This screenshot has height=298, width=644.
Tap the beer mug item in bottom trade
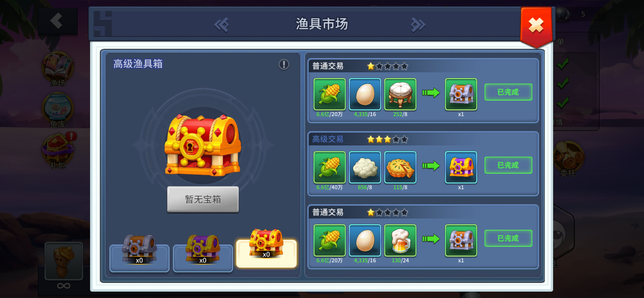click(x=400, y=240)
